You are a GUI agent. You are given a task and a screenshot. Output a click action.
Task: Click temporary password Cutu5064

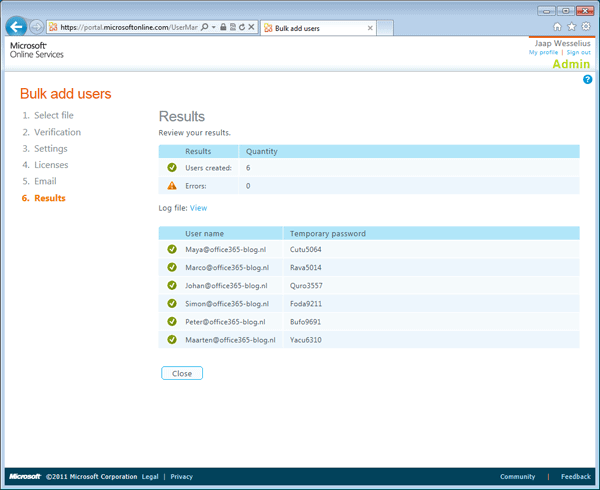pyautogui.click(x=305, y=250)
